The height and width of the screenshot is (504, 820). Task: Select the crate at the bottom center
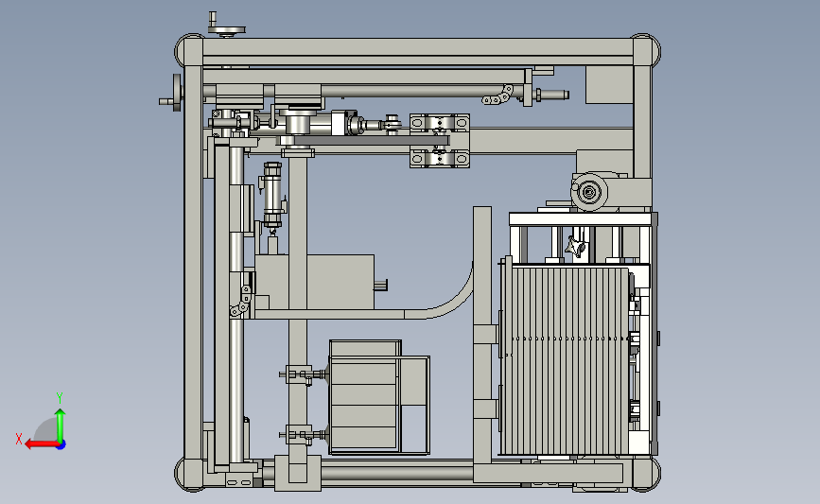(379, 397)
